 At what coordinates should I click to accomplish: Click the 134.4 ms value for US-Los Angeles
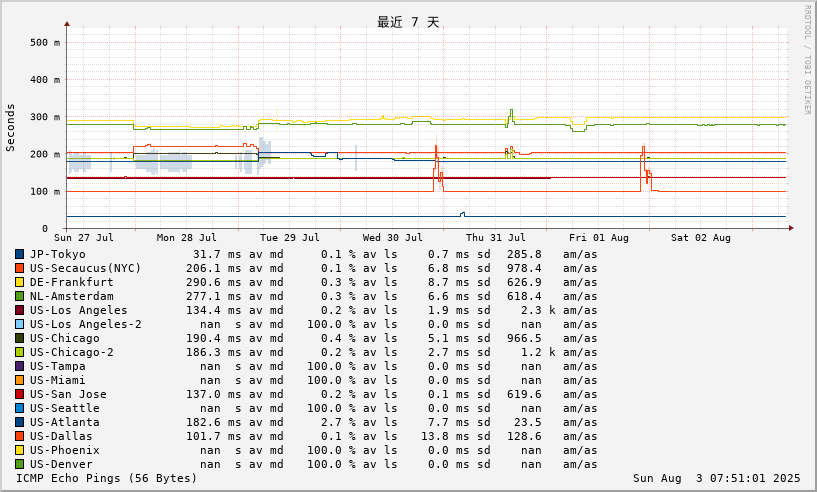point(214,311)
